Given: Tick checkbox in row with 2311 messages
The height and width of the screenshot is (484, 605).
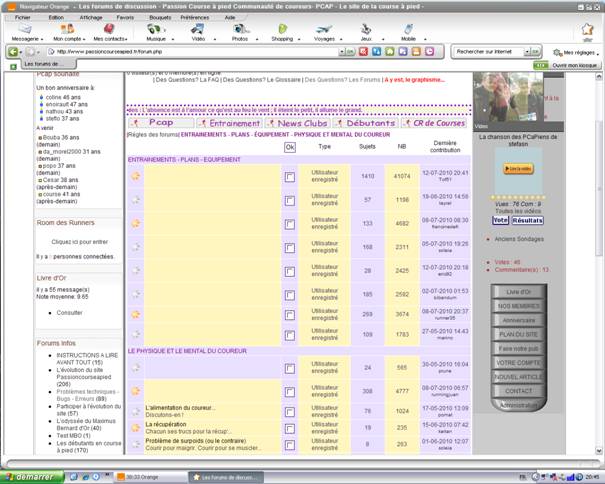Looking at the screenshot, I should (x=290, y=248).
